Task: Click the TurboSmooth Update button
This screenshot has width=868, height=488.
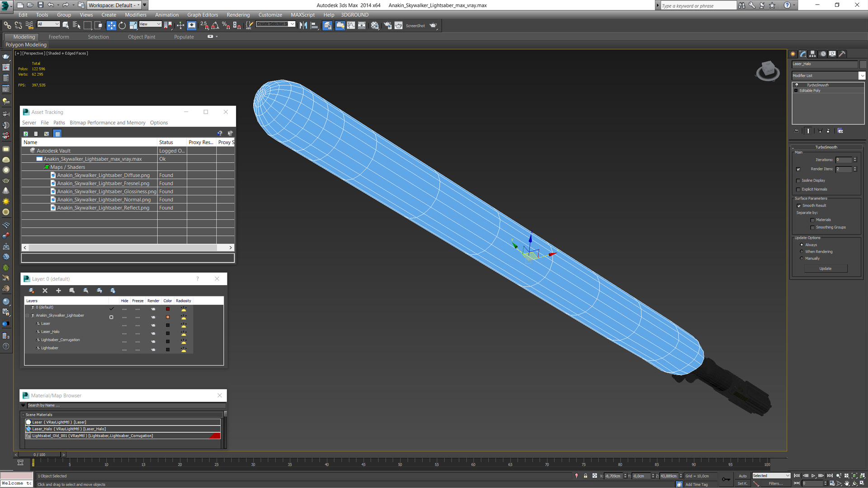Action: (825, 268)
